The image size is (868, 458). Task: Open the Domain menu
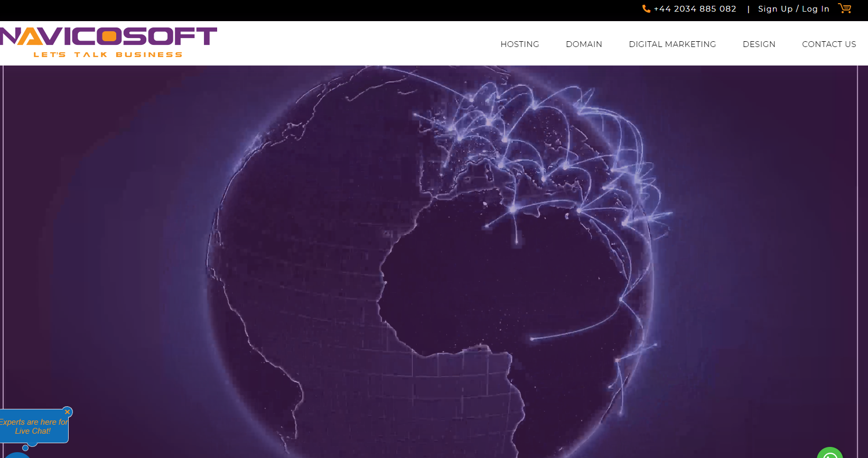(584, 44)
